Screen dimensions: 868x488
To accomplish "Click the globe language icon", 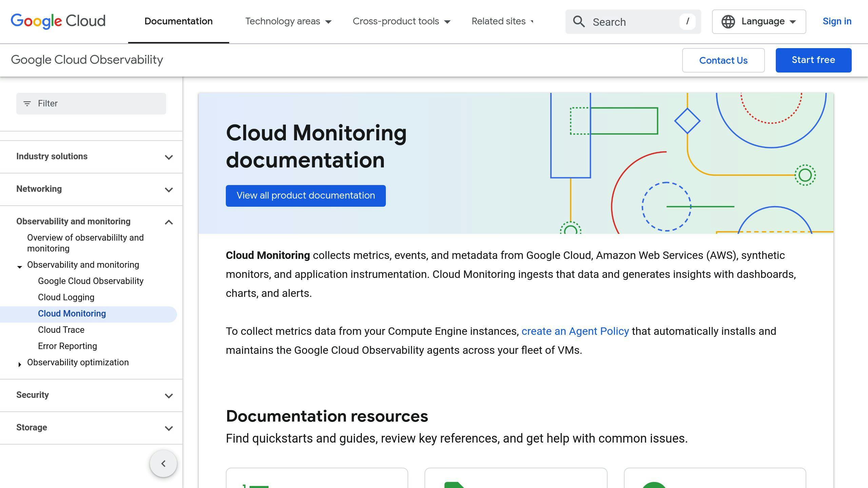I will [728, 22].
